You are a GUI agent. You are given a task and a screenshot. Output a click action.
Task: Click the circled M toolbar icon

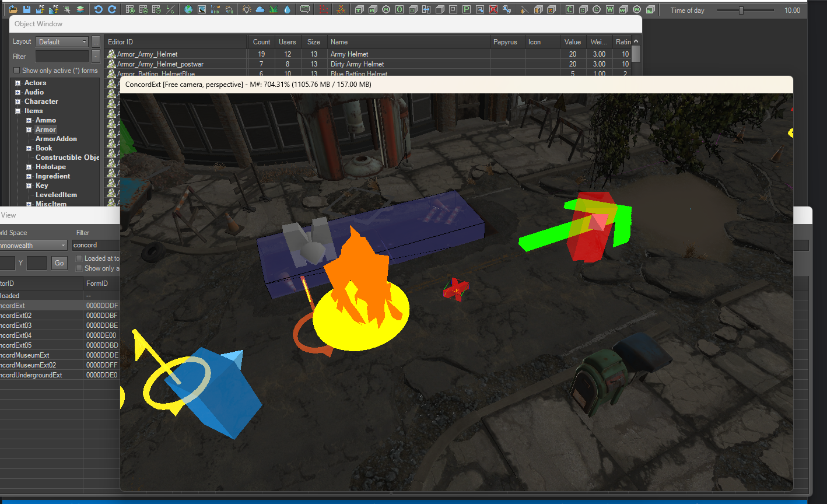tap(386, 9)
